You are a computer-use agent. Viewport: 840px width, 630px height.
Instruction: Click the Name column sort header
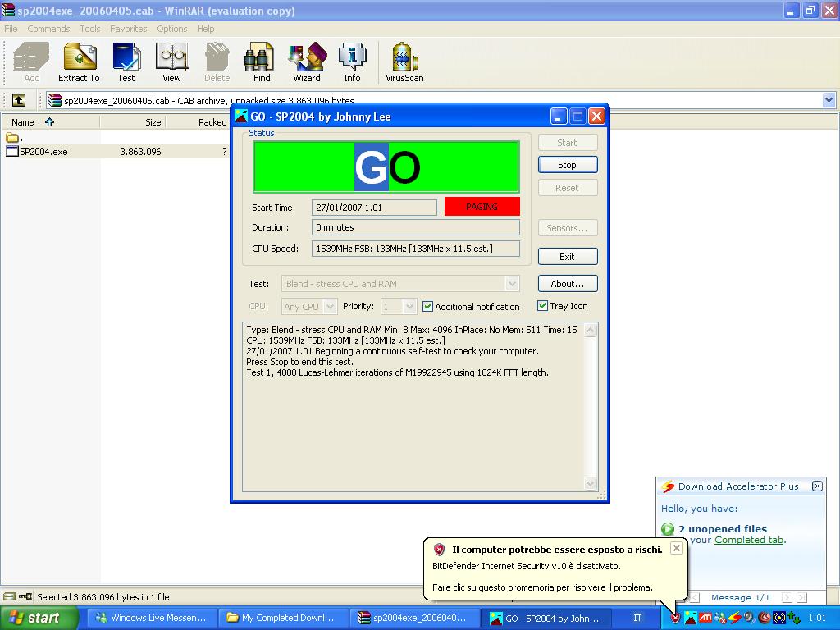pos(50,122)
